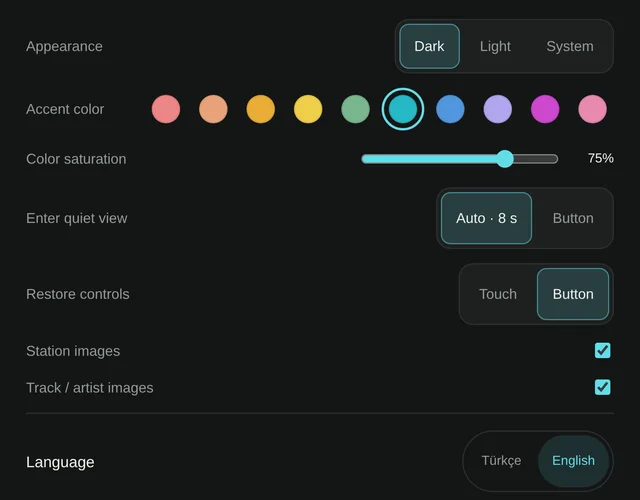Uncheck the Station images checkbox
640x500 pixels.
[602, 350]
